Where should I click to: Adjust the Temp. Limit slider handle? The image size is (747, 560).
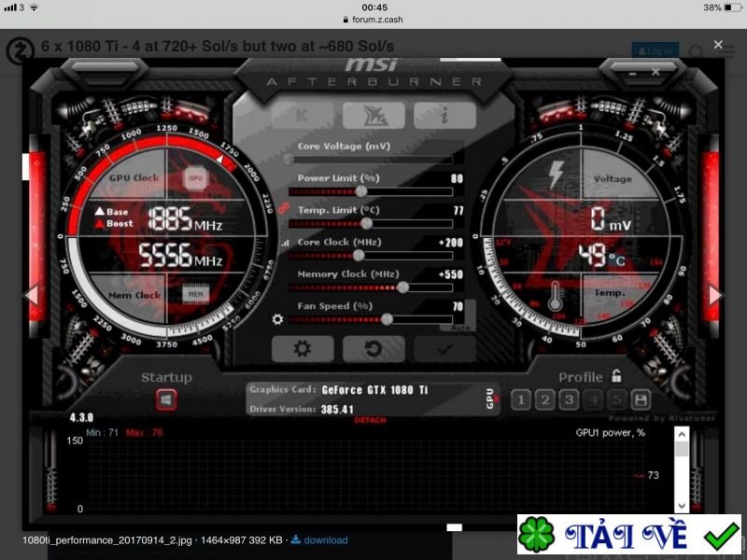point(366,223)
